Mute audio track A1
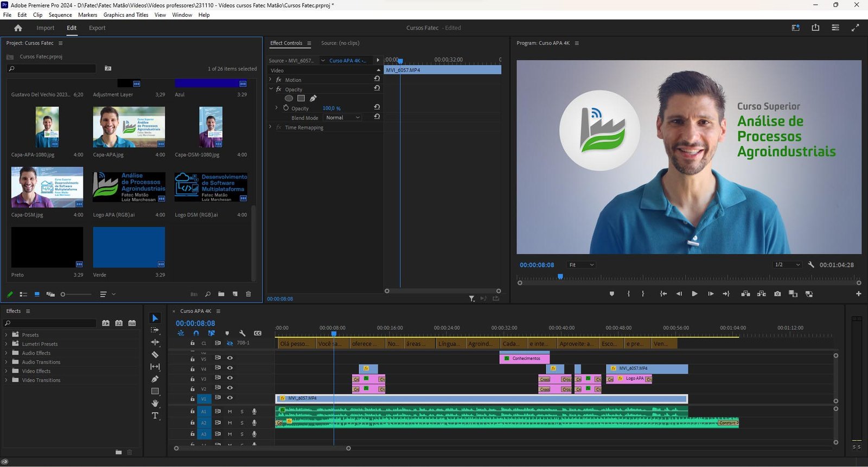The image size is (868, 467). point(230,412)
